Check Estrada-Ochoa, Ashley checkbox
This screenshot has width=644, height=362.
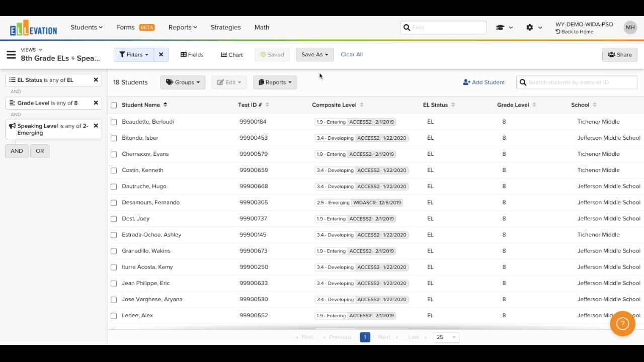114,235
